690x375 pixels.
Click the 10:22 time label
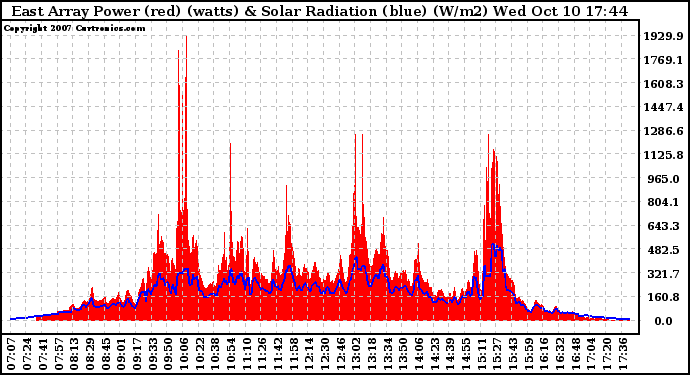pos(200,354)
